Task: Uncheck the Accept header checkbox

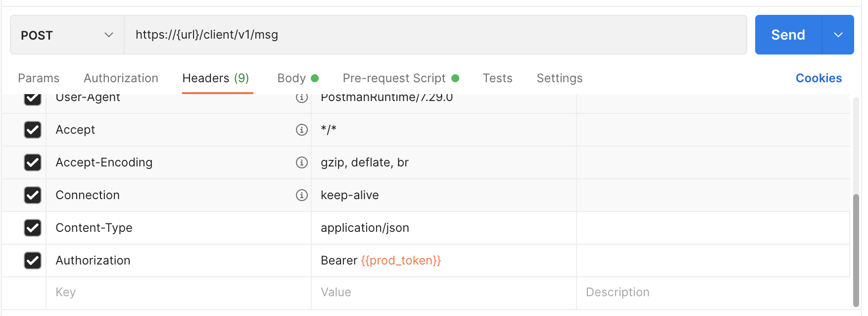Action: [33, 130]
